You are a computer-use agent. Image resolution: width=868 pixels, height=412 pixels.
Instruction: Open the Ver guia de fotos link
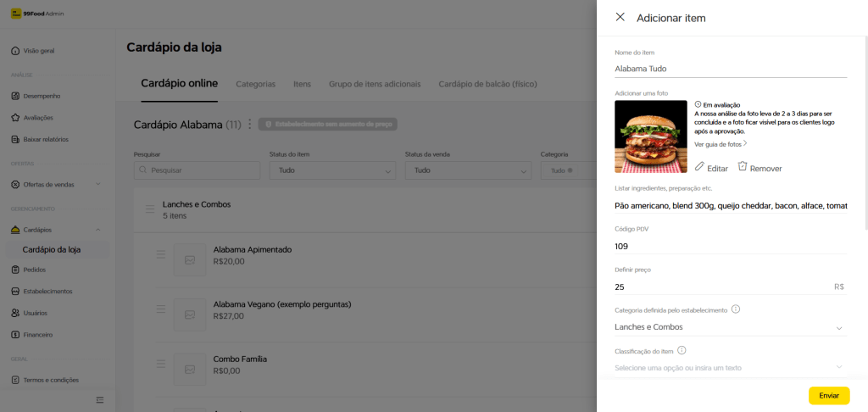click(x=721, y=144)
